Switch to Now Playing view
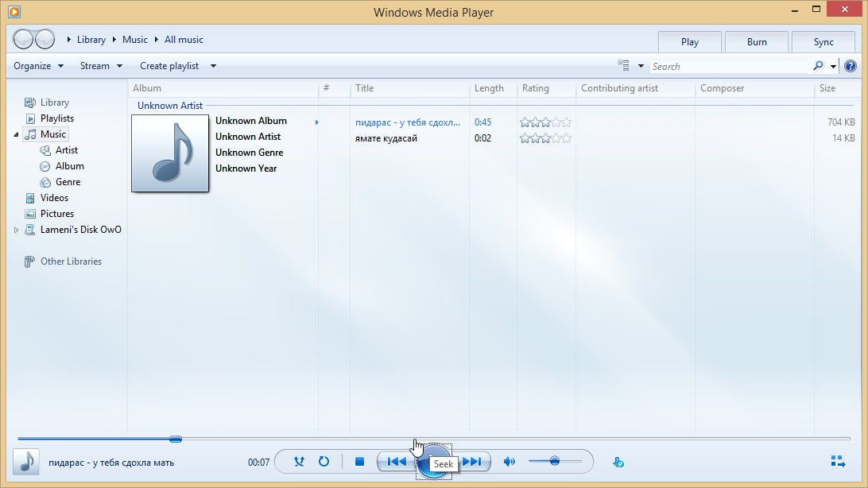The width and height of the screenshot is (868, 488). tap(838, 462)
